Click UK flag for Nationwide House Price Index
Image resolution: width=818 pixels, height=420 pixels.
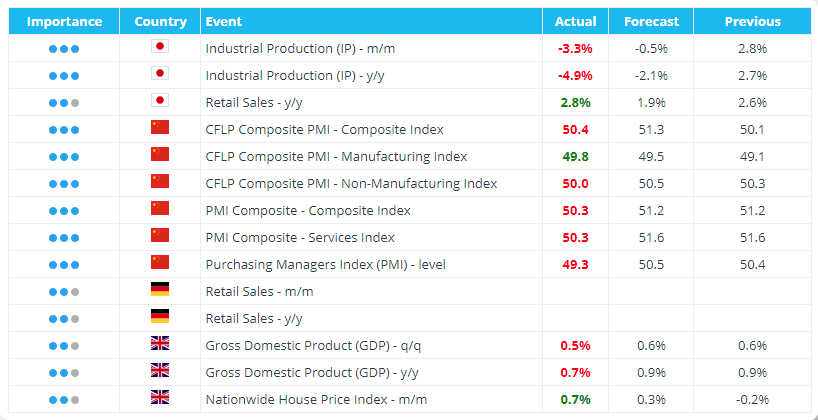click(159, 398)
